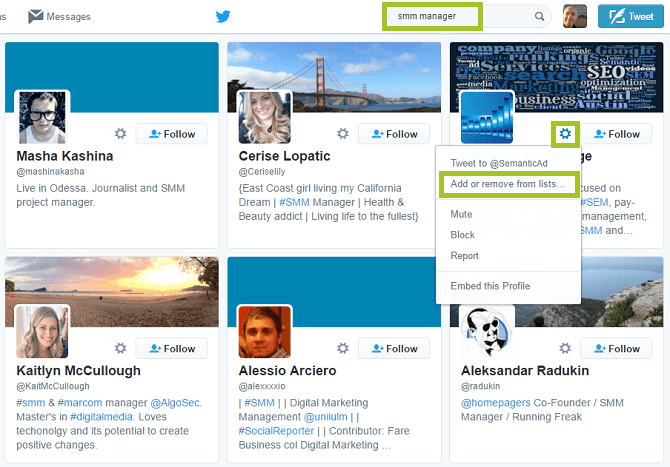The image size is (670, 467).
Task: Click the @alexxxxio handle
Action: 262,386
